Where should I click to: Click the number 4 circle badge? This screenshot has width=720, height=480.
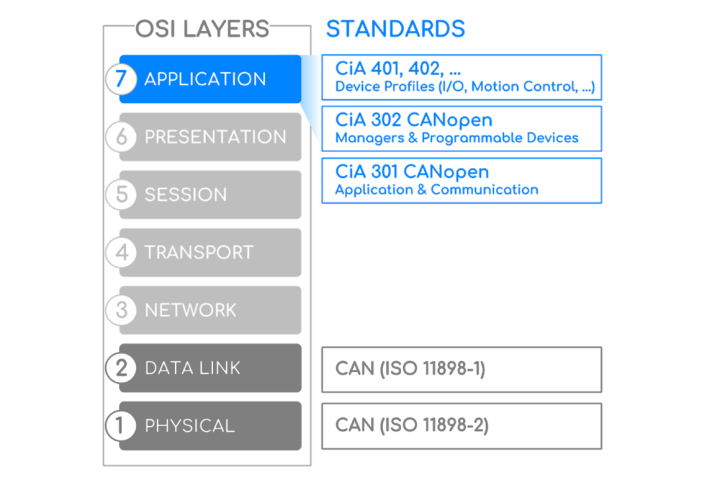point(121,252)
